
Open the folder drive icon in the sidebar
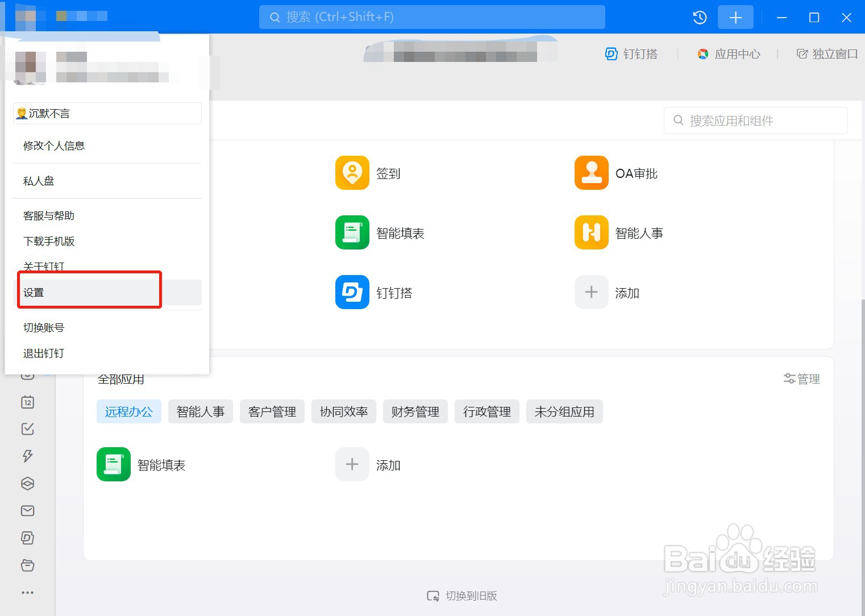coord(27,565)
